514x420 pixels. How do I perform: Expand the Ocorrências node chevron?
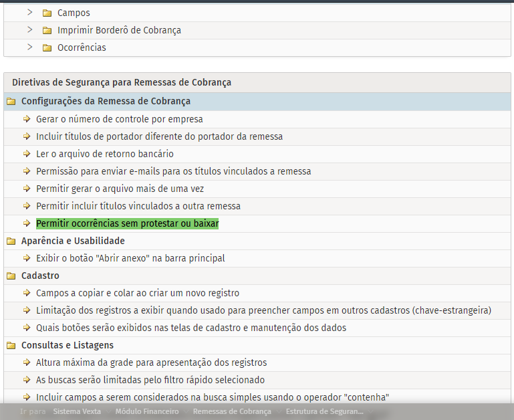29,47
